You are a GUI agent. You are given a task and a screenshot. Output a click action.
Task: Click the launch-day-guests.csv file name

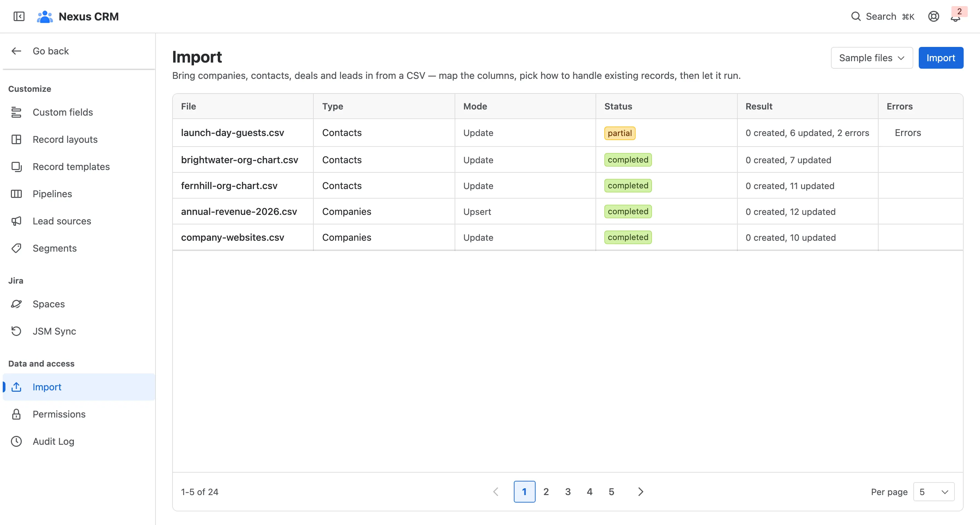232,133
